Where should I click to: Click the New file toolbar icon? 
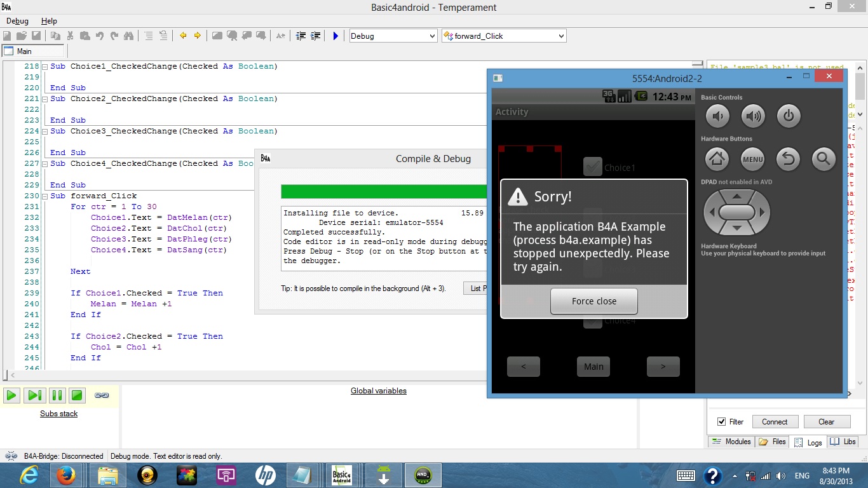(8, 36)
